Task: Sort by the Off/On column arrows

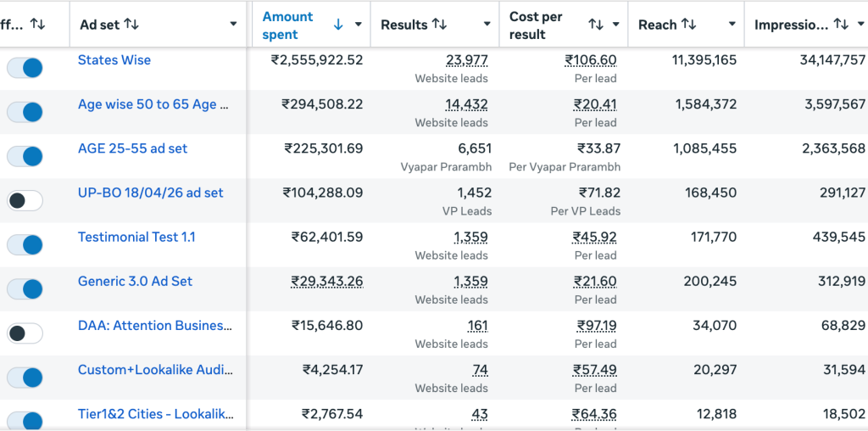Action: pos(37,24)
